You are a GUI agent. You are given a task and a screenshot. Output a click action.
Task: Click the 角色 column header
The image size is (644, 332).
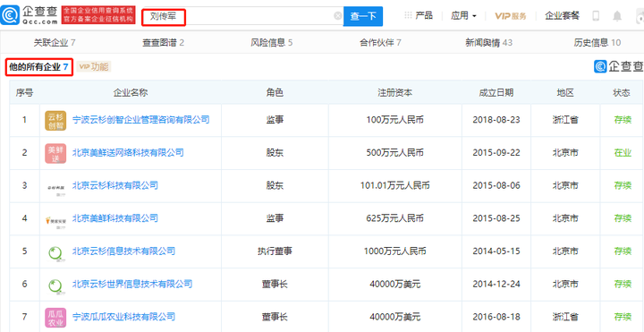[x=275, y=92]
